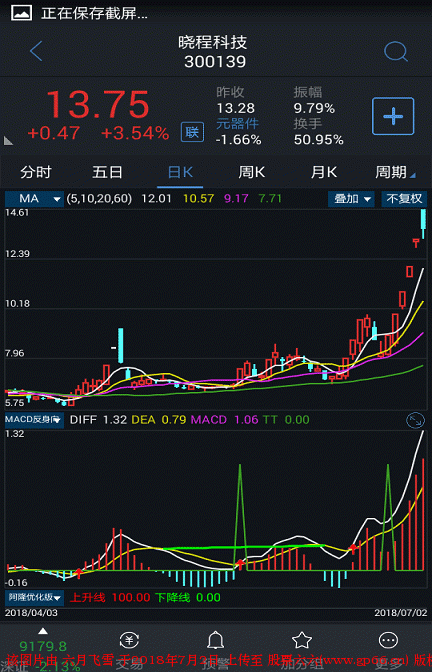Tap 下降线 0.00 reading
432x672 pixels.
coord(188,597)
